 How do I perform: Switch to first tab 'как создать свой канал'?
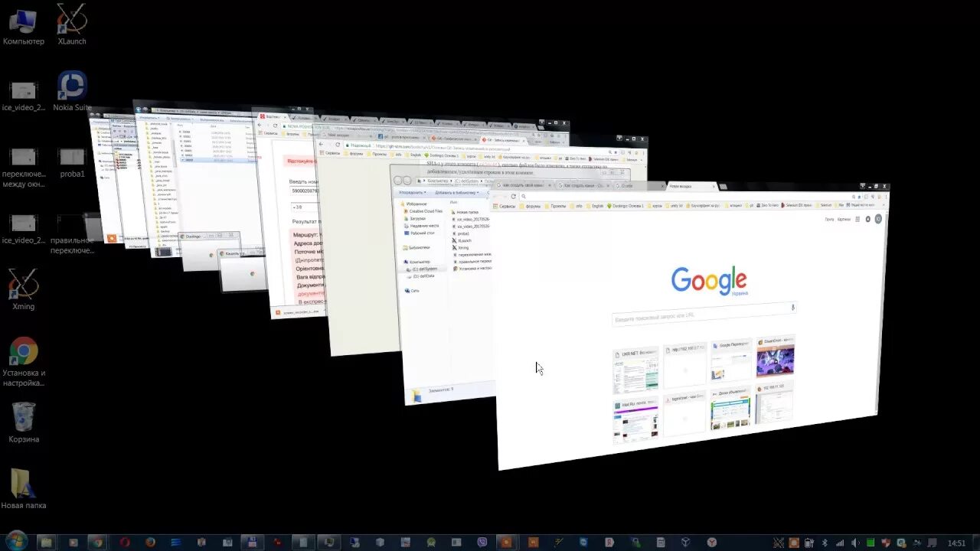524,186
